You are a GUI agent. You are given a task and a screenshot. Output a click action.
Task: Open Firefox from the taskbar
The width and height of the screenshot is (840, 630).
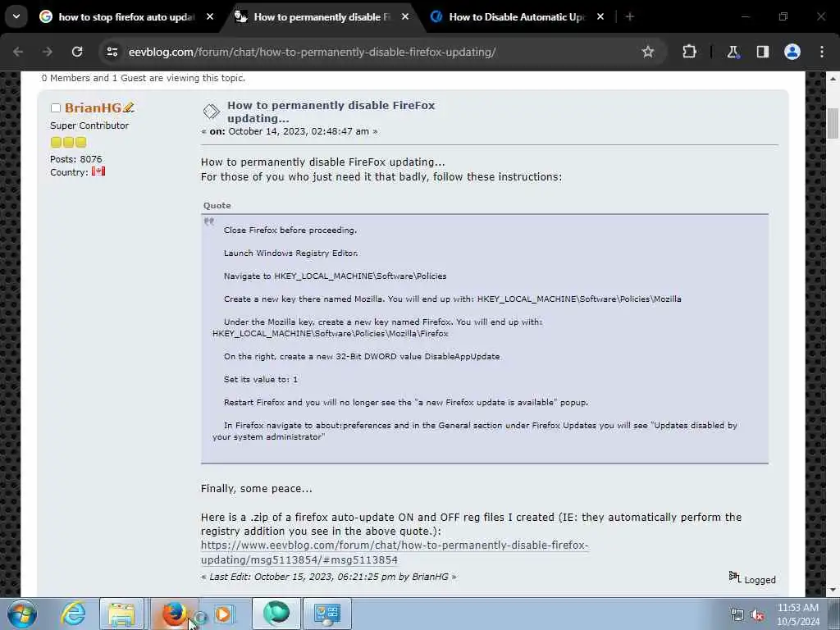coord(172,614)
